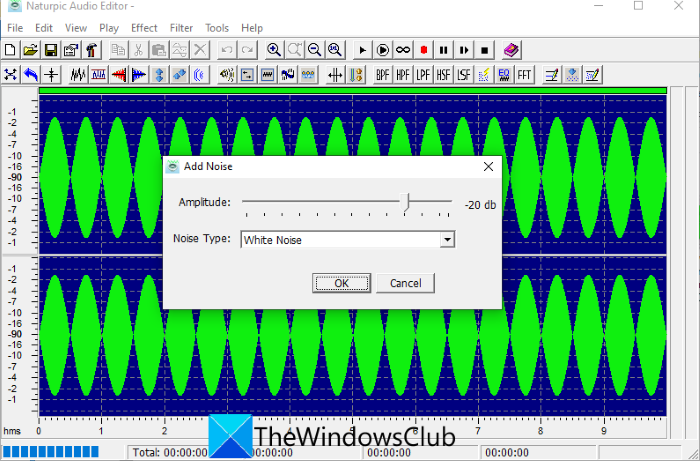
Task: Click the Play button in toolbar
Action: (362, 50)
